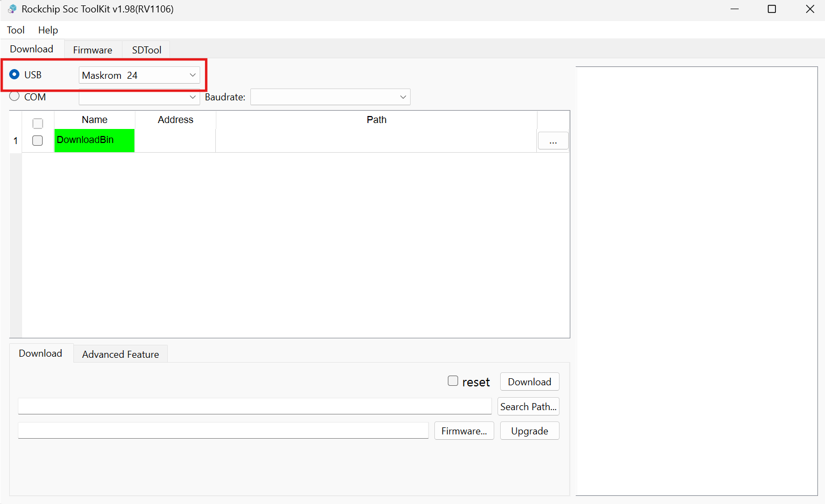825x504 pixels.
Task: Switch to the Firmware tab
Action: coord(93,50)
